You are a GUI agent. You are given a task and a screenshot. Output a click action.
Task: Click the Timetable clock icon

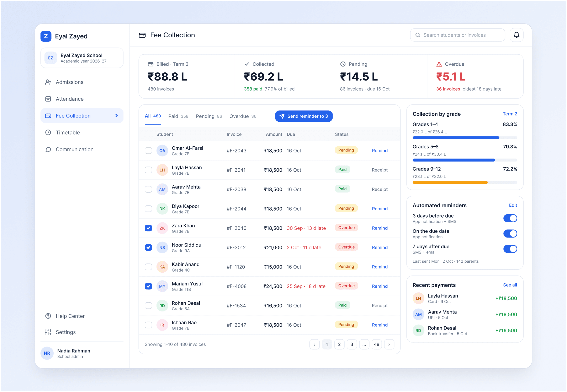pos(48,132)
